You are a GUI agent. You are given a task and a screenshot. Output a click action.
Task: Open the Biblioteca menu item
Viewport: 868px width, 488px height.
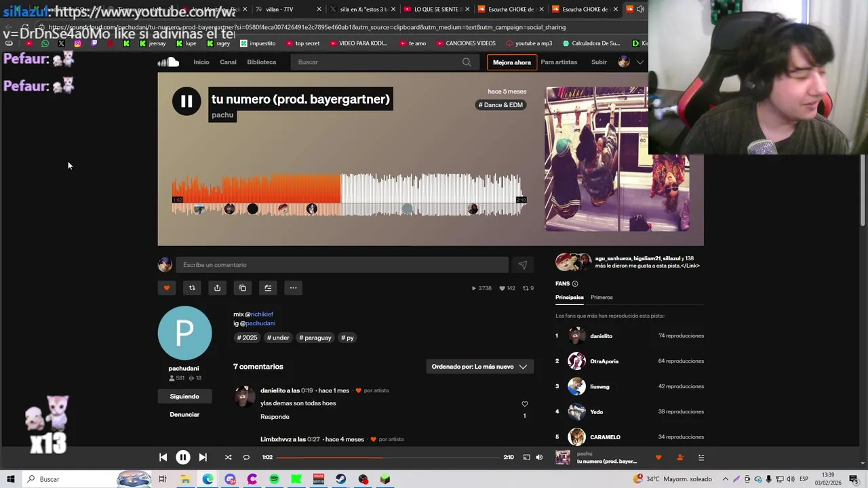(x=261, y=62)
